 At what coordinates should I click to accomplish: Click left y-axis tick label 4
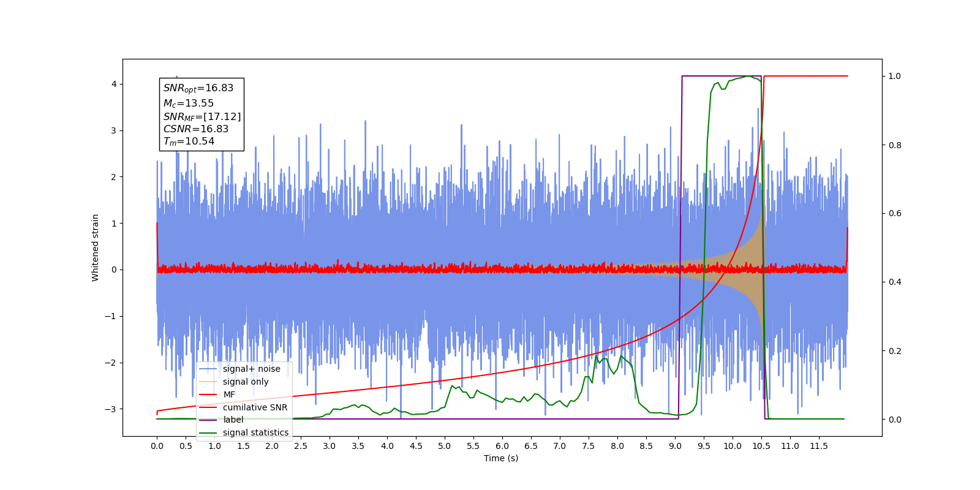tap(114, 84)
